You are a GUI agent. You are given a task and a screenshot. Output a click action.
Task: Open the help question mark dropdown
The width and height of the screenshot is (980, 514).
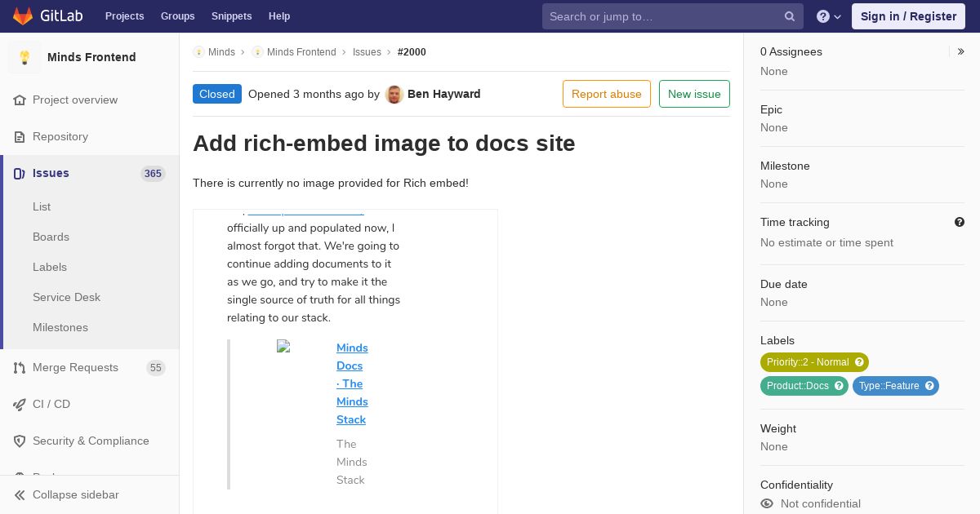click(x=829, y=16)
